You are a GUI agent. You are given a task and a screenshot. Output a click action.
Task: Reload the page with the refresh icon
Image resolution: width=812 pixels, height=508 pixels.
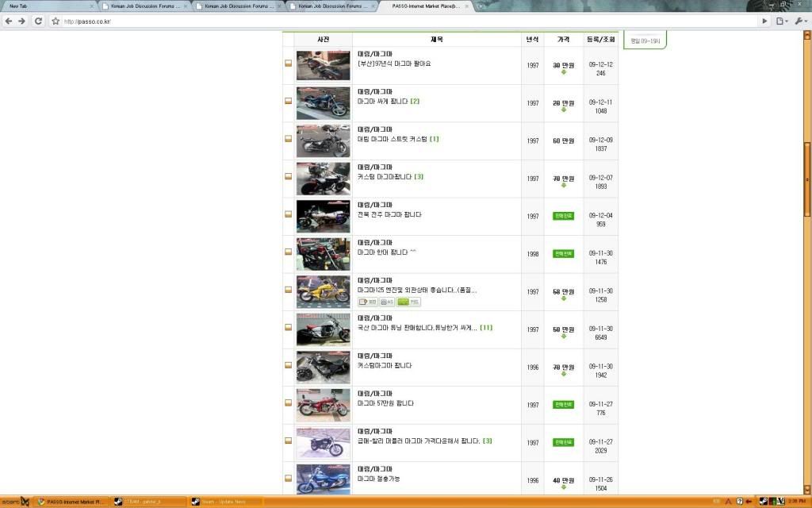[x=38, y=21]
